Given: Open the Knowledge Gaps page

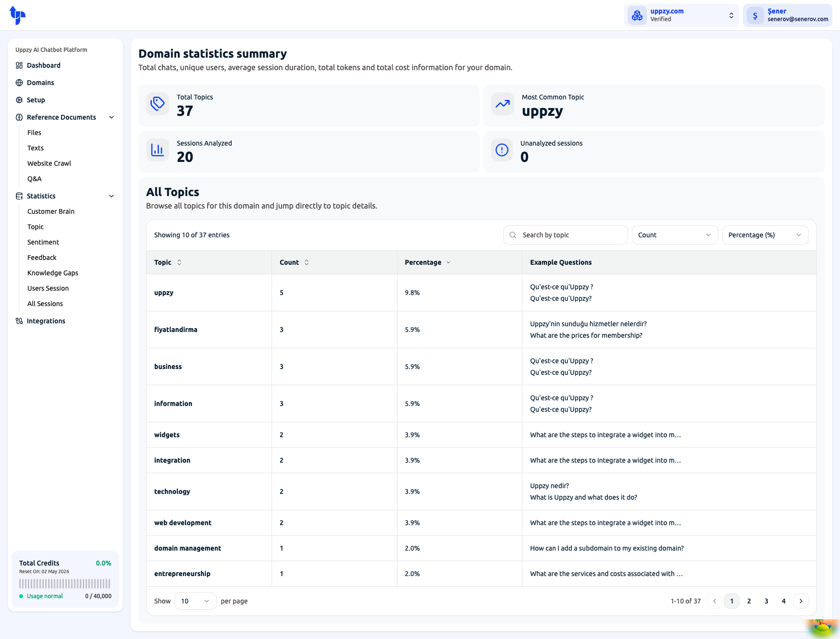Looking at the screenshot, I should click(53, 273).
